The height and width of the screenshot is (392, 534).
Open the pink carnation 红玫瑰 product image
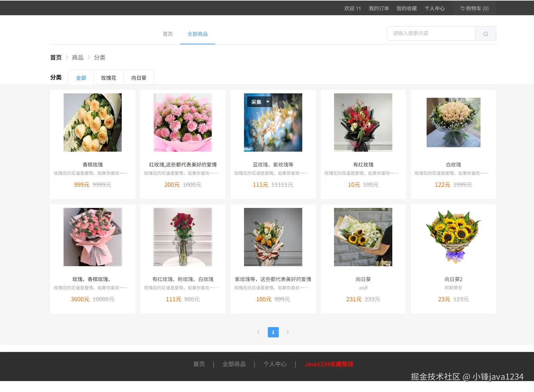[183, 122]
